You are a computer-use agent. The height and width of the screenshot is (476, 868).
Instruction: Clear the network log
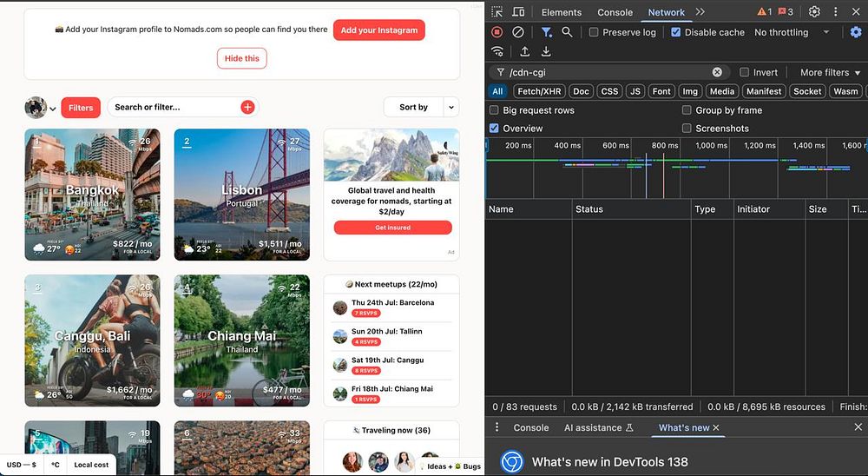(x=518, y=32)
